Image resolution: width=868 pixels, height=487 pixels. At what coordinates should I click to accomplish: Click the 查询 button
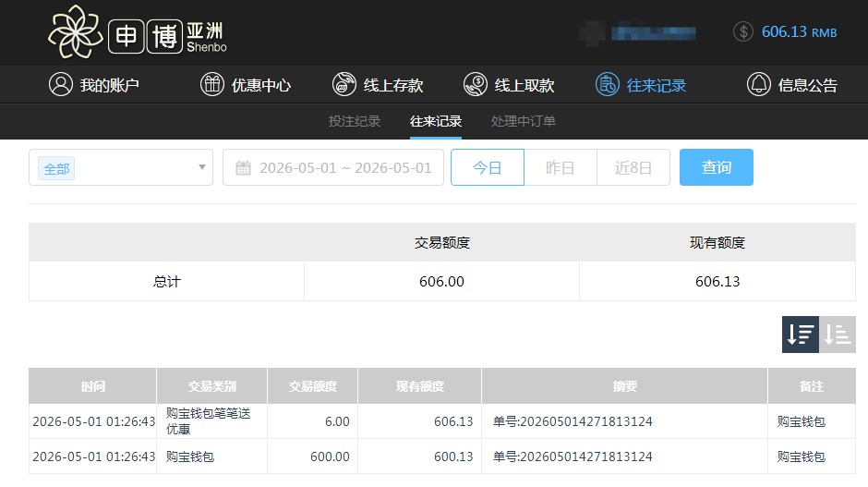[x=717, y=167]
